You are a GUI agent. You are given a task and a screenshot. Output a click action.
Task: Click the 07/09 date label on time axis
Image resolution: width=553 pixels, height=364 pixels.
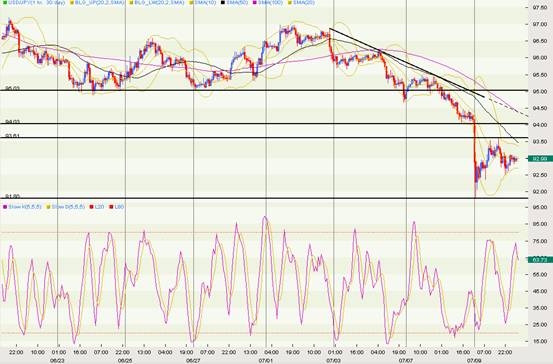474,360
